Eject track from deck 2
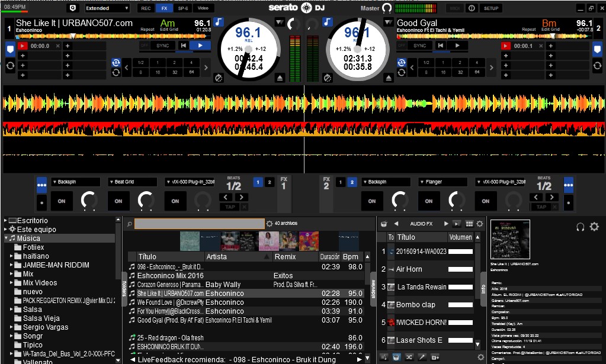The width and height of the screenshot is (606, 364). pos(389,78)
